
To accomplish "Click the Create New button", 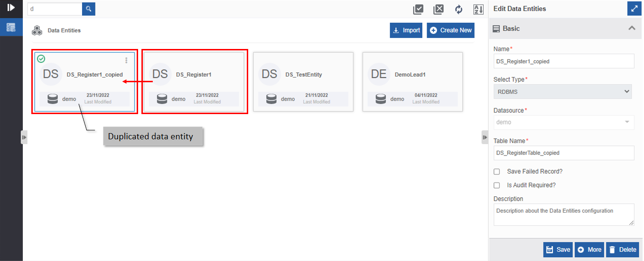I will click(451, 30).
